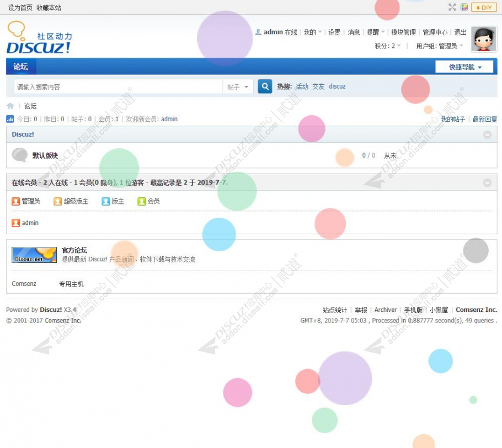Collapse the online members section
Viewport: 502px width, 448px height.
click(x=487, y=182)
